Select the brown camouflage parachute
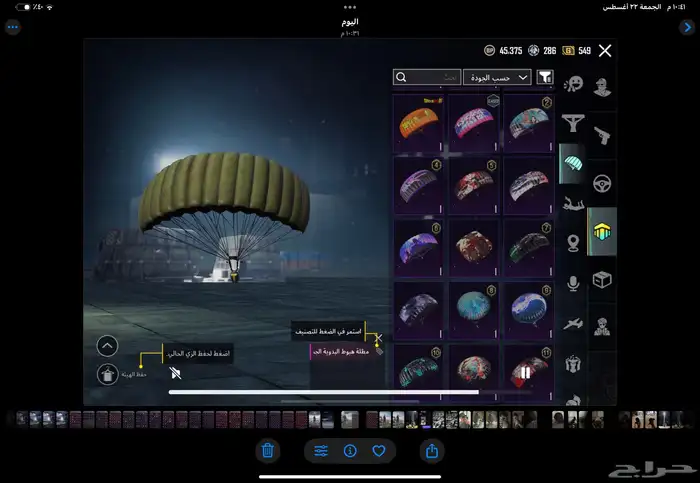The width and height of the screenshot is (700, 483). (474, 248)
